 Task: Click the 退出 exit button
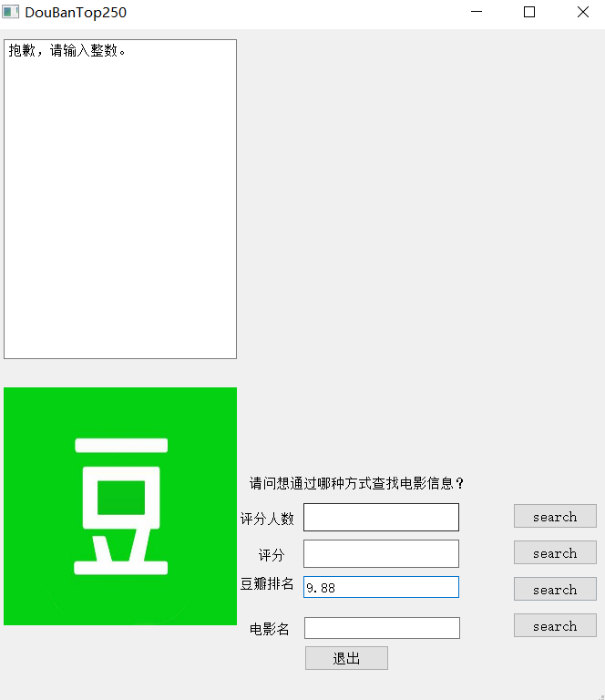coord(346,658)
